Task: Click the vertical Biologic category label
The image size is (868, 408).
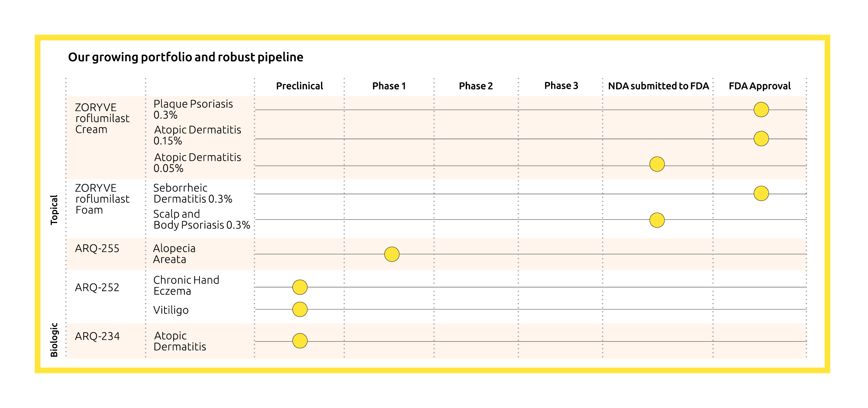Action: 54,340
